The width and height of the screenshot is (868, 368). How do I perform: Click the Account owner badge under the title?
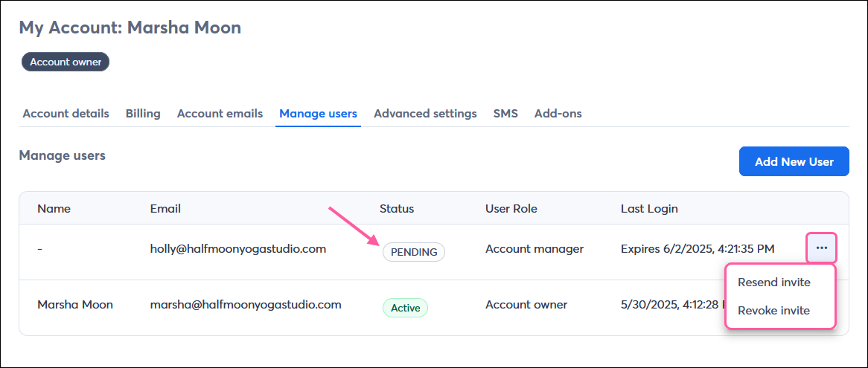coord(66,62)
